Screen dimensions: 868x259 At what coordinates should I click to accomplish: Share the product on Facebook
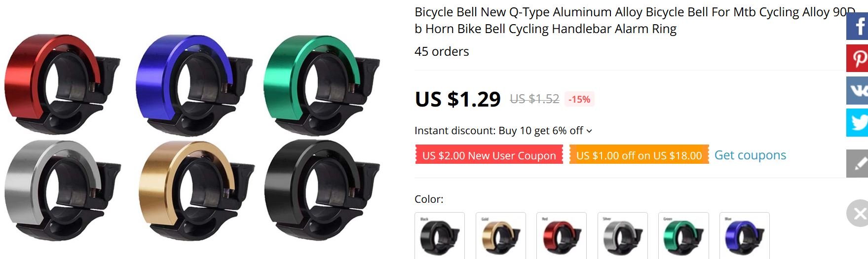pyautogui.click(x=857, y=26)
